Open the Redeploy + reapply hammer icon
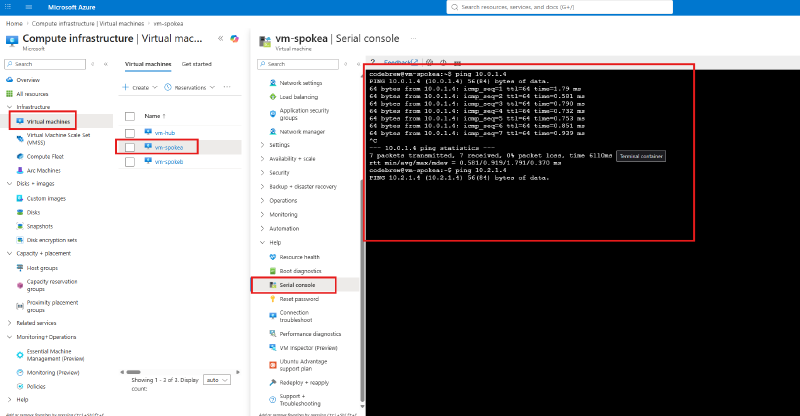800x416 pixels. pyautogui.click(x=272, y=382)
